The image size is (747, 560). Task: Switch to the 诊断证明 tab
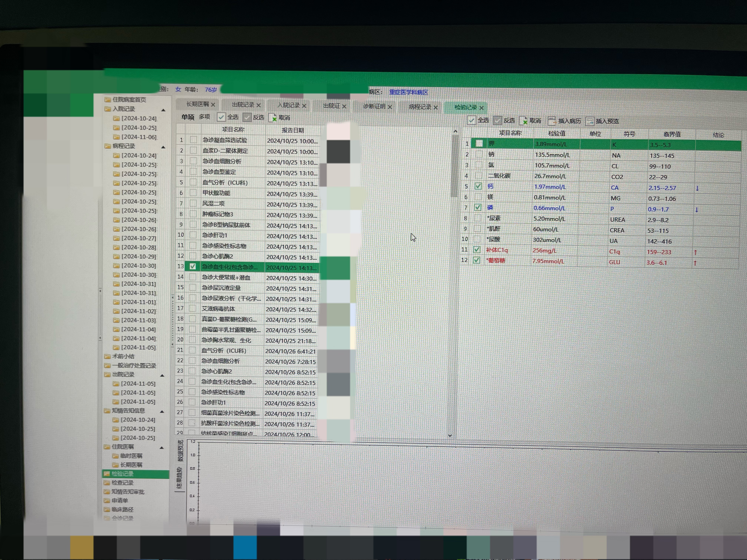pyautogui.click(x=374, y=106)
